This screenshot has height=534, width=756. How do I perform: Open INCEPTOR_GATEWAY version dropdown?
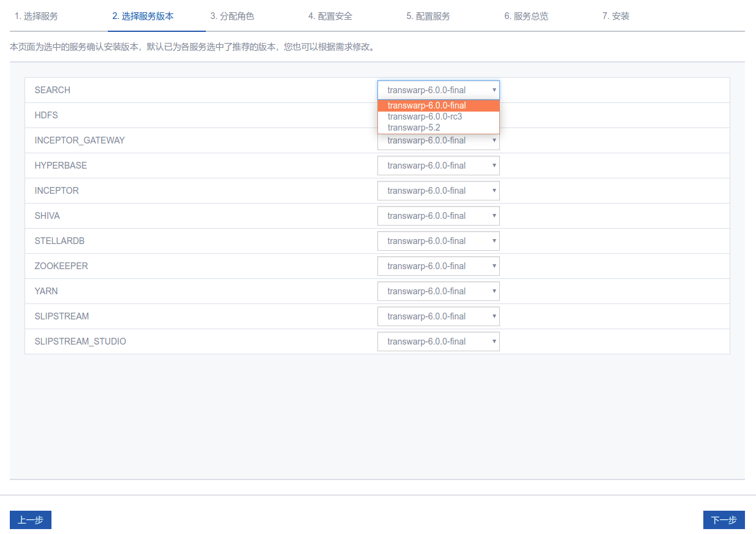point(439,142)
